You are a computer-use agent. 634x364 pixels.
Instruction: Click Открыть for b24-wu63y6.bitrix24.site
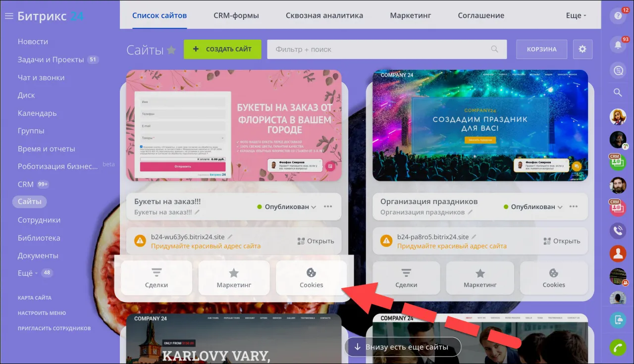316,241
